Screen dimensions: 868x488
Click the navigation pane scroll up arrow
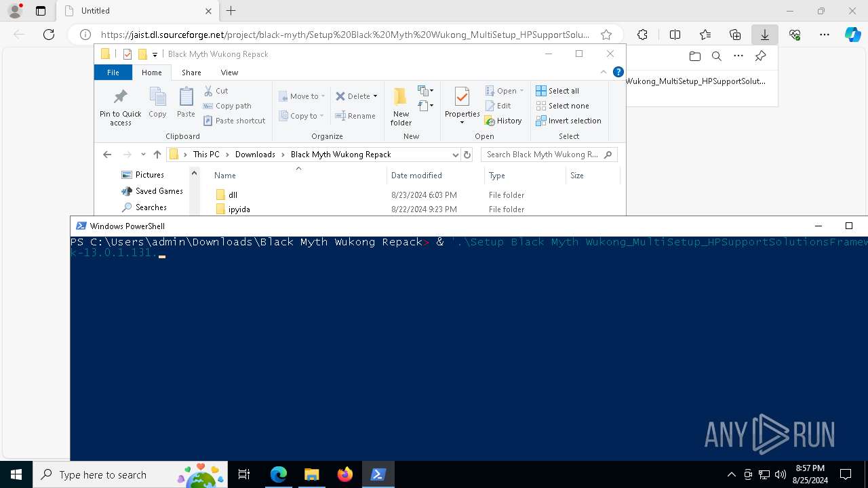click(194, 174)
